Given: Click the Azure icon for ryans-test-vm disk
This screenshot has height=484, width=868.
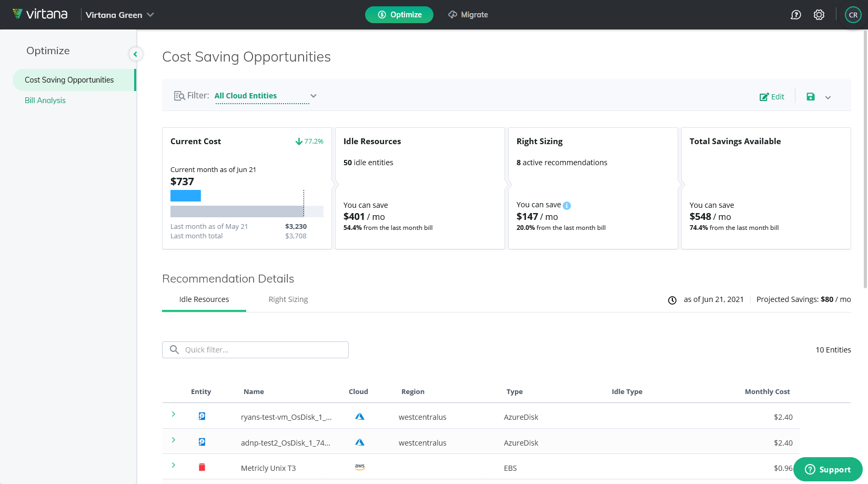Looking at the screenshot, I should 360,417.
